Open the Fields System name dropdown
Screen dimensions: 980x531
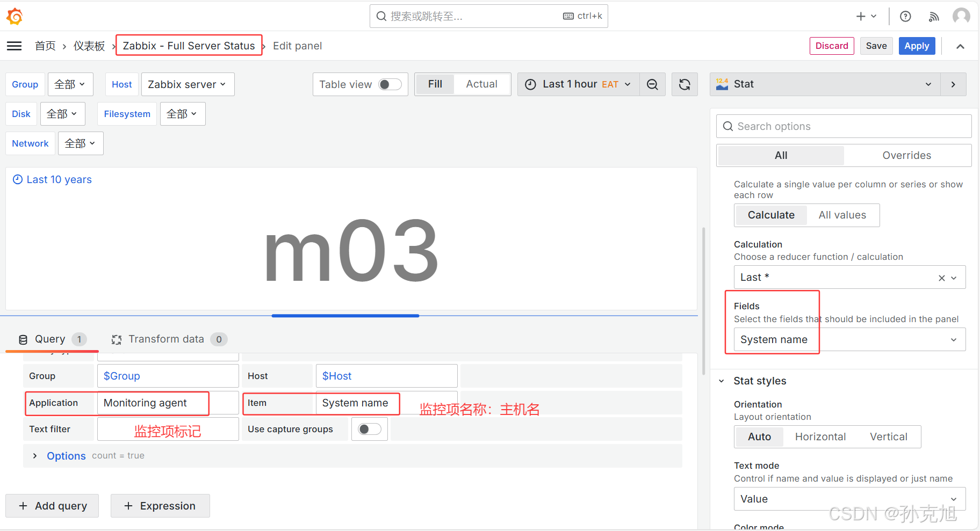[849, 340]
